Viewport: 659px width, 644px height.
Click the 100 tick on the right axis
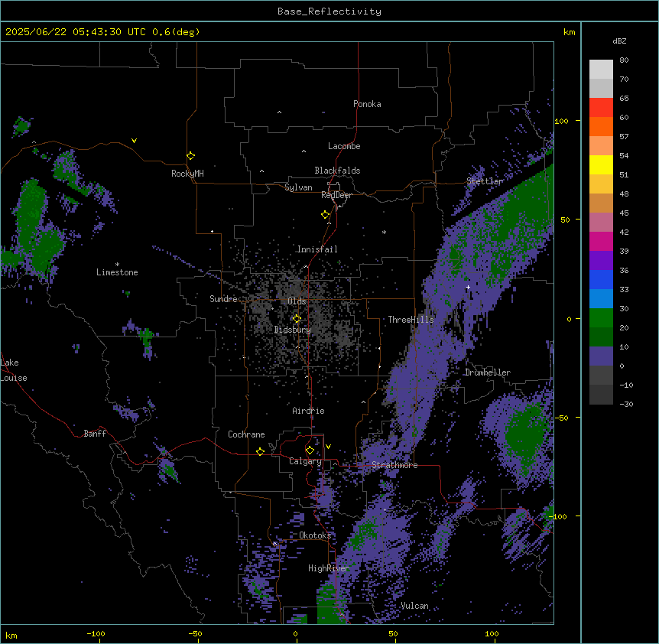[561, 121]
